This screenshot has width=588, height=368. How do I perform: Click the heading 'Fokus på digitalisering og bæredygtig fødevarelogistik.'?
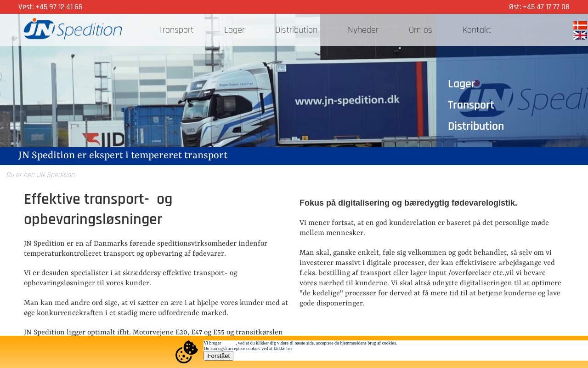click(408, 203)
